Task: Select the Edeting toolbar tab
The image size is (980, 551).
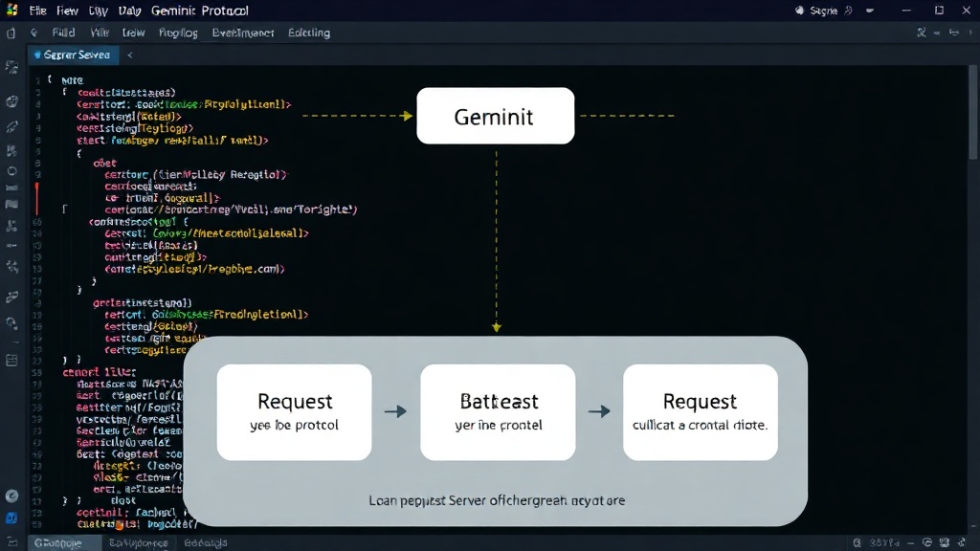Action: coord(309,33)
